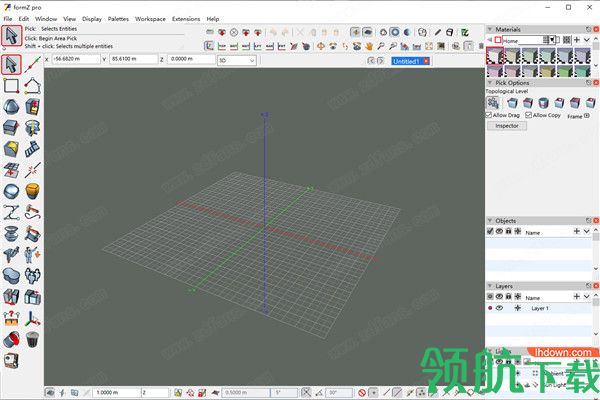Select the half-moon shaded display mode icon
The height and width of the screenshot is (400, 600).
click(407, 33)
